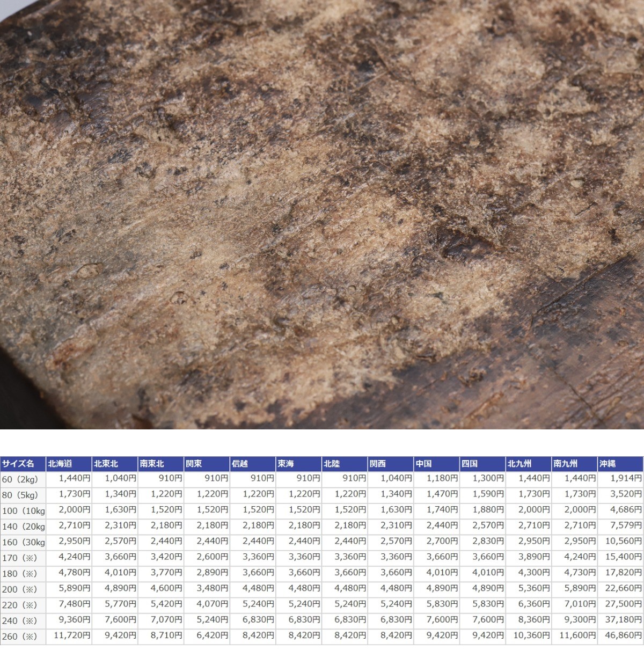Click the 100 (10kg size row label
Viewport: 644px width, 672px height.
(x=23, y=510)
